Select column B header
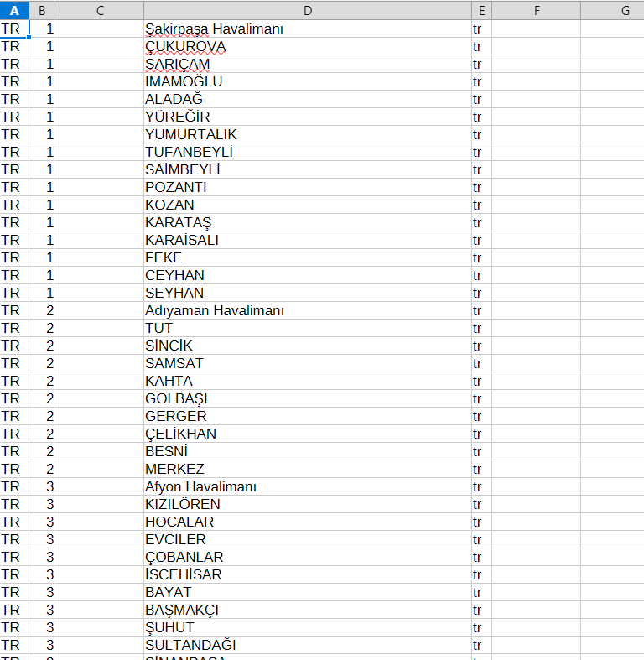The image size is (644, 660). point(42,10)
